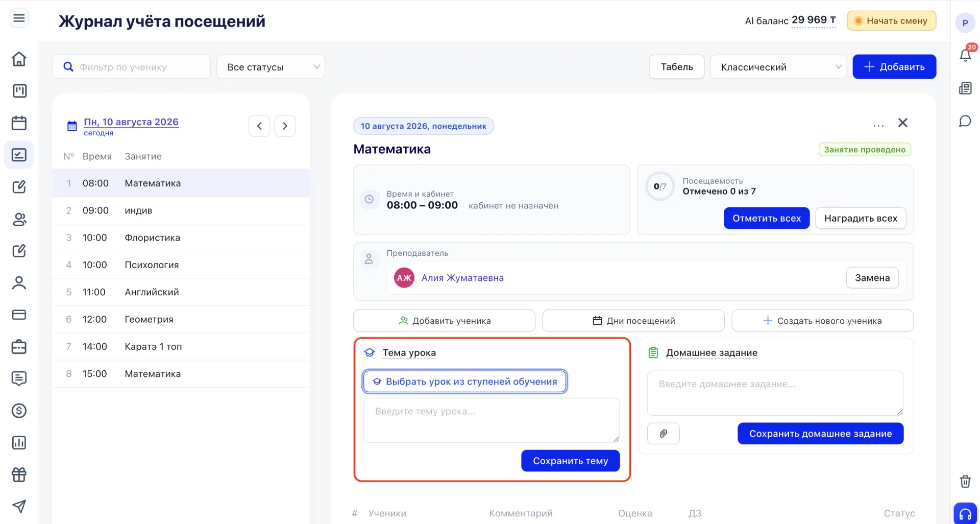This screenshot has width=980, height=524.
Task: Open the group of users sidebar icon
Action: 19,219
